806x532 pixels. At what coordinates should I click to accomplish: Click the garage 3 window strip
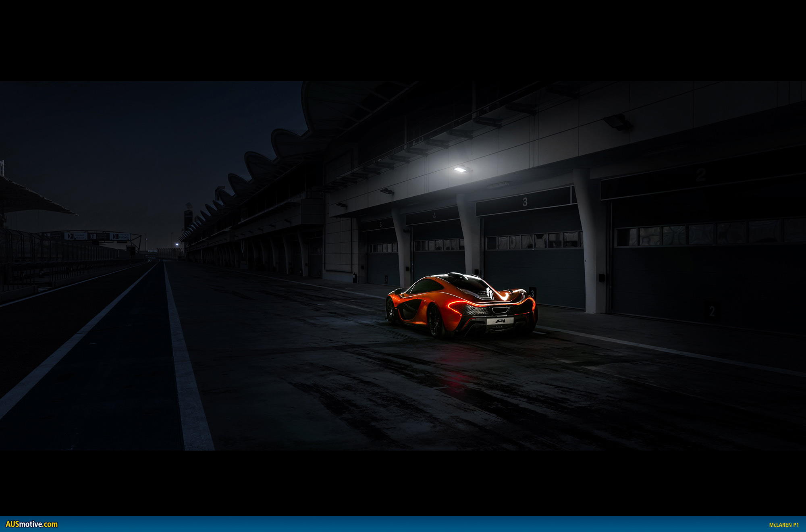(x=534, y=241)
